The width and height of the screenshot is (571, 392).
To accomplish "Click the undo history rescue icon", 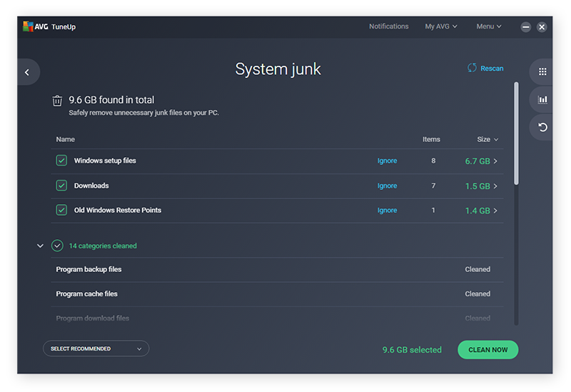I will [542, 127].
